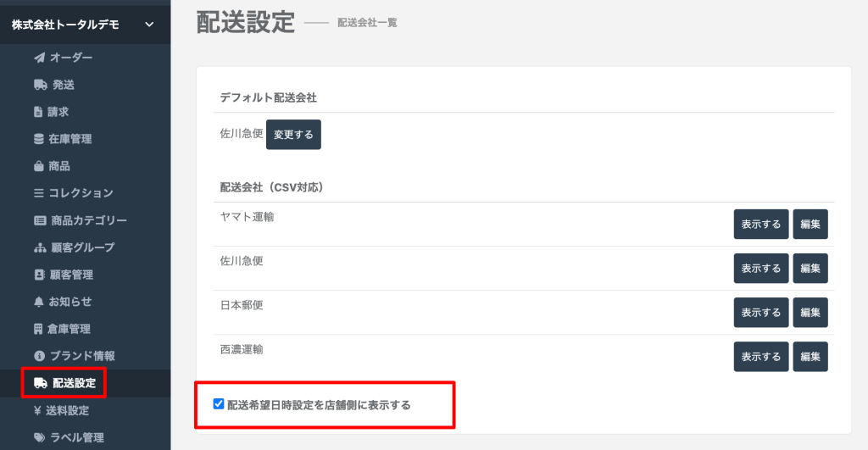Click the document icon beside 請求
868x450 pixels.
pyautogui.click(x=38, y=112)
